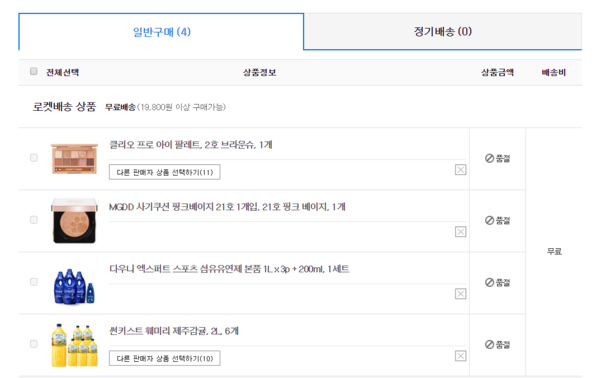
Task: Click the 무료 shipping fee cell
Action: (554, 251)
